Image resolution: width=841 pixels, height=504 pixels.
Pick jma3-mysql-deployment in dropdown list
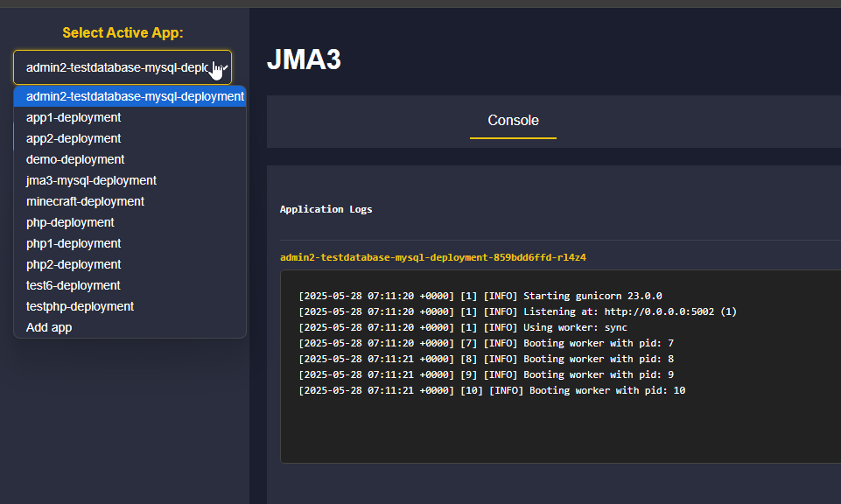coord(91,180)
